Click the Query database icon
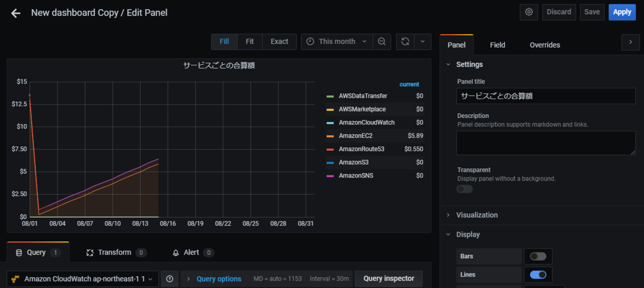The width and height of the screenshot is (644, 288). click(19, 253)
